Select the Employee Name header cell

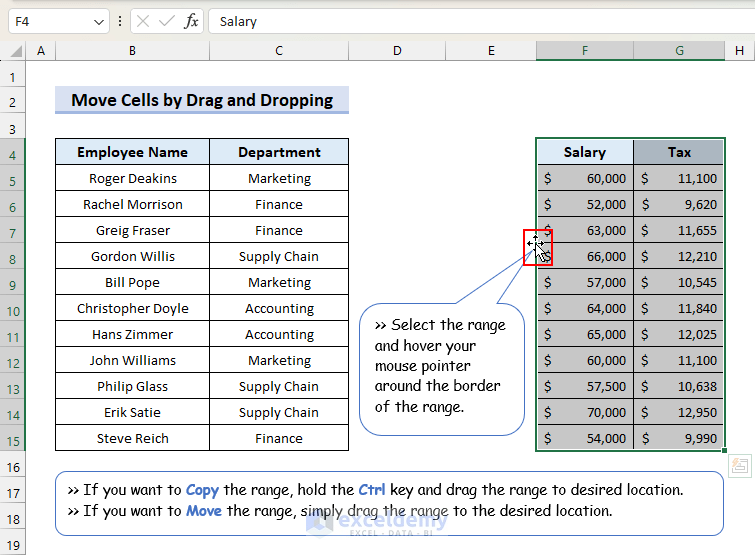pos(132,152)
